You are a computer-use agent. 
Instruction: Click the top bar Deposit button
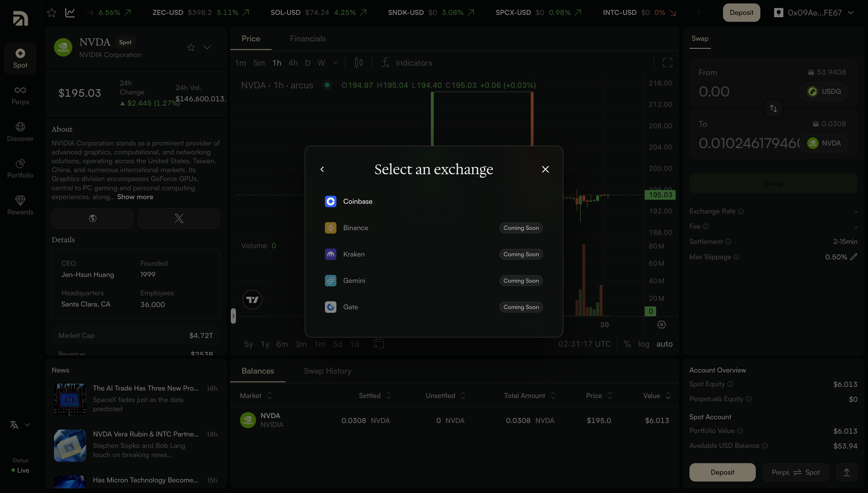tap(741, 13)
